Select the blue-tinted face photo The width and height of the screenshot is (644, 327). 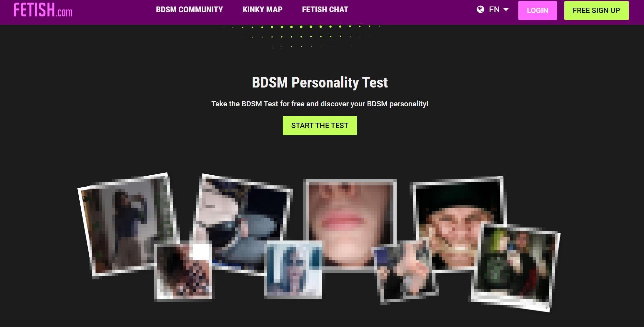(x=293, y=269)
